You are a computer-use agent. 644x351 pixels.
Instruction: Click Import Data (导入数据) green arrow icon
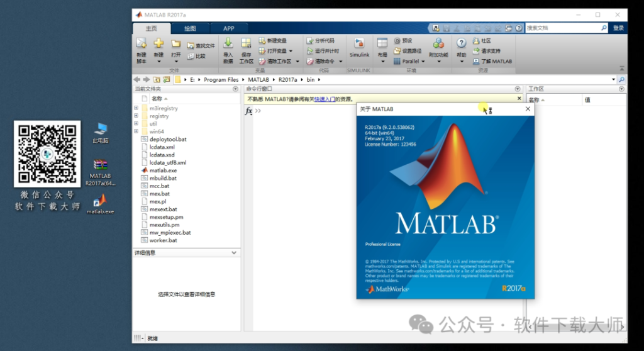[x=228, y=43]
